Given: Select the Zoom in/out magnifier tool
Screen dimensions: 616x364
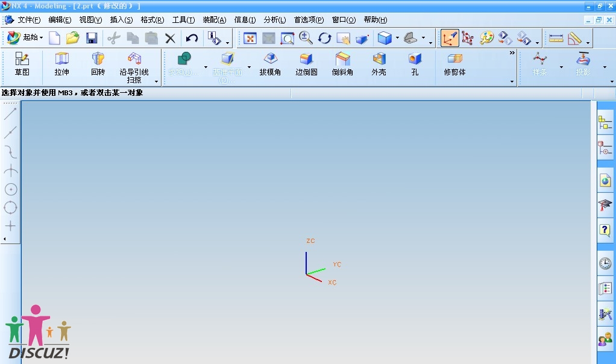Looking at the screenshot, I should 306,38.
